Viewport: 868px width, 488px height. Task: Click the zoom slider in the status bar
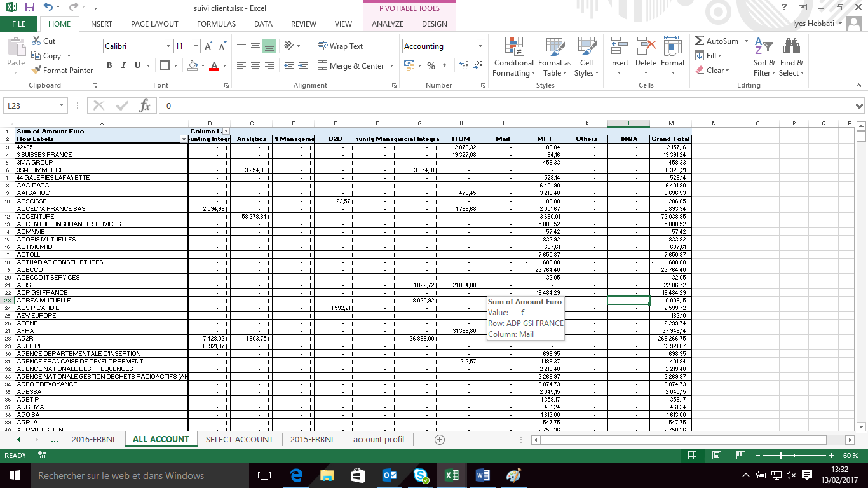click(x=780, y=456)
